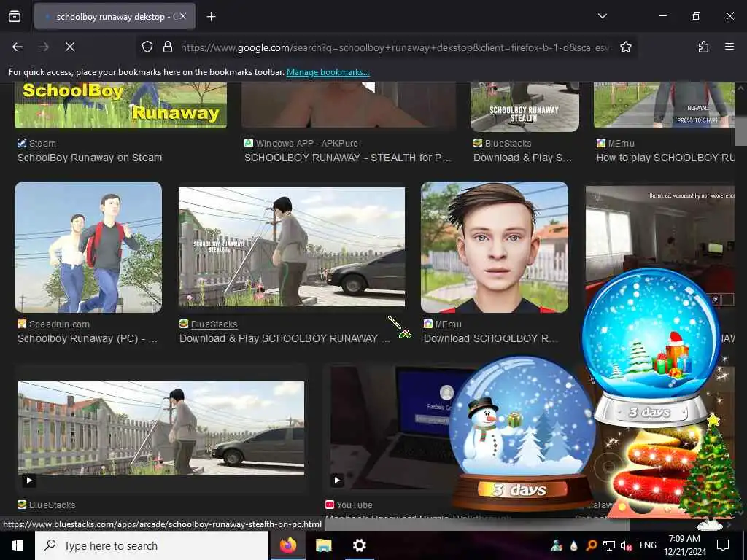747x560 pixels.
Task: Click Speedrun.com source favicon
Action: coord(21,324)
